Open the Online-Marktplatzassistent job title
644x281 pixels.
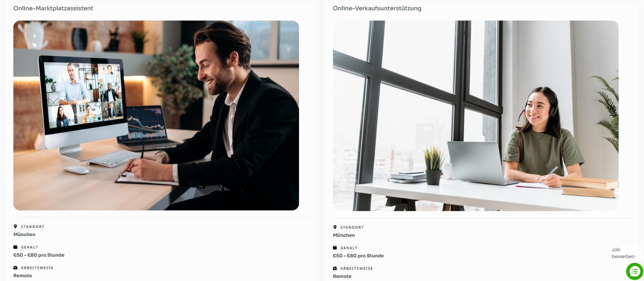(53, 8)
